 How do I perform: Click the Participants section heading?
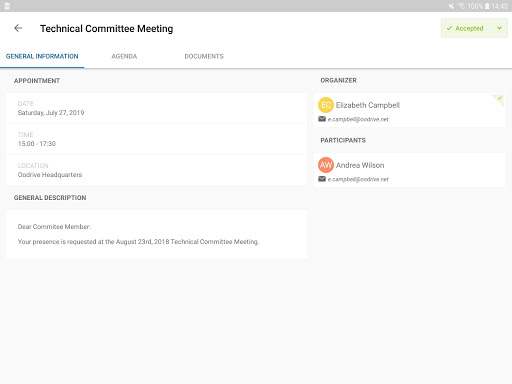point(343,140)
